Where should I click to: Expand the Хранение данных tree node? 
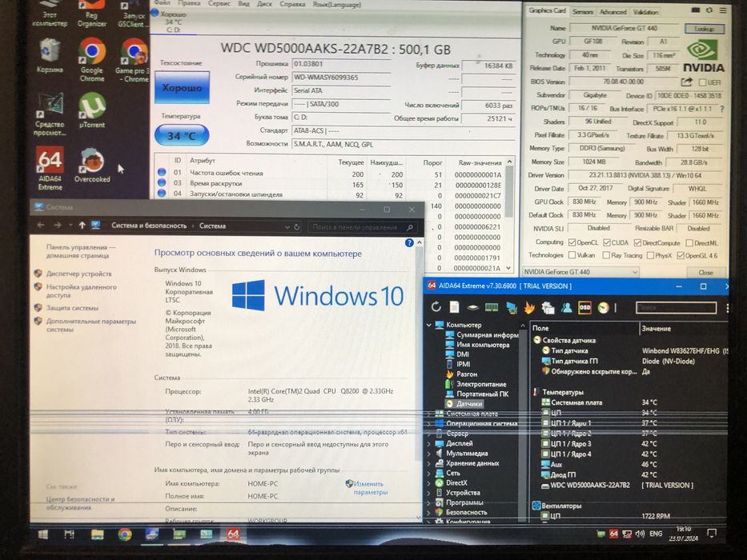click(x=429, y=463)
